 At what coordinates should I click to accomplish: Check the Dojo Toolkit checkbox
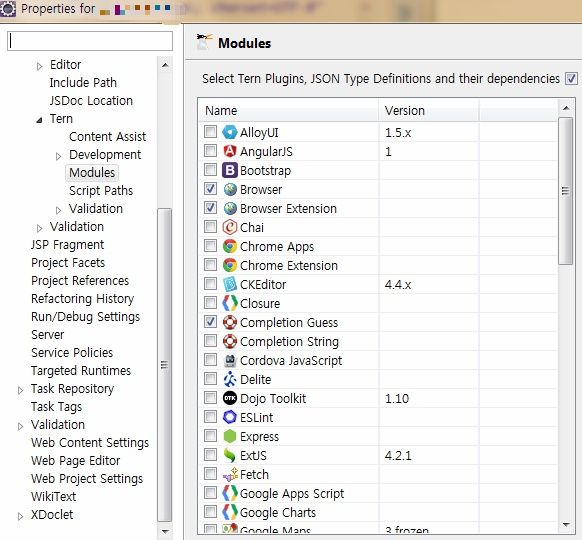[x=210, y=397]
